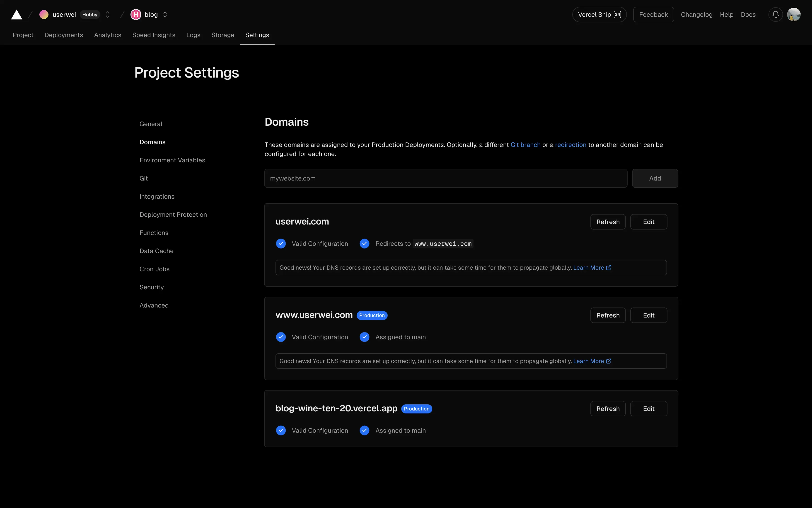Click the Vercel Ship 24 button
This screenshot has width=812, height=508.
[599, 15]
